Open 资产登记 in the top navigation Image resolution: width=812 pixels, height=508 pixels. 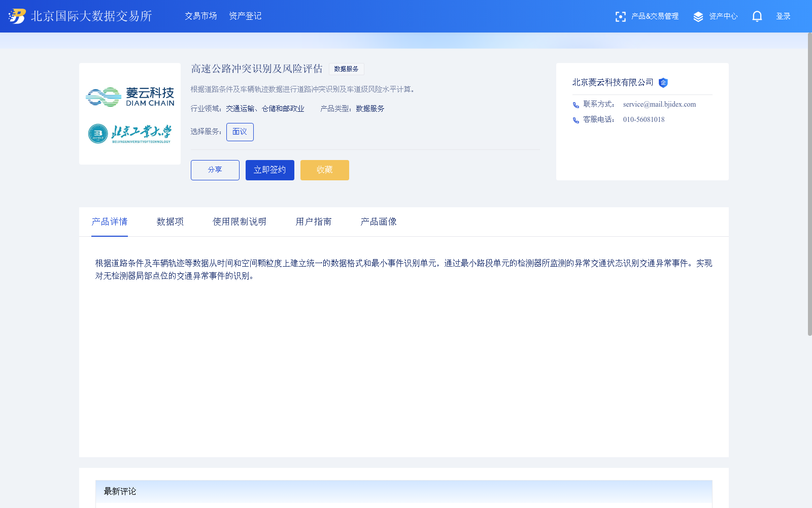[245, 16]
